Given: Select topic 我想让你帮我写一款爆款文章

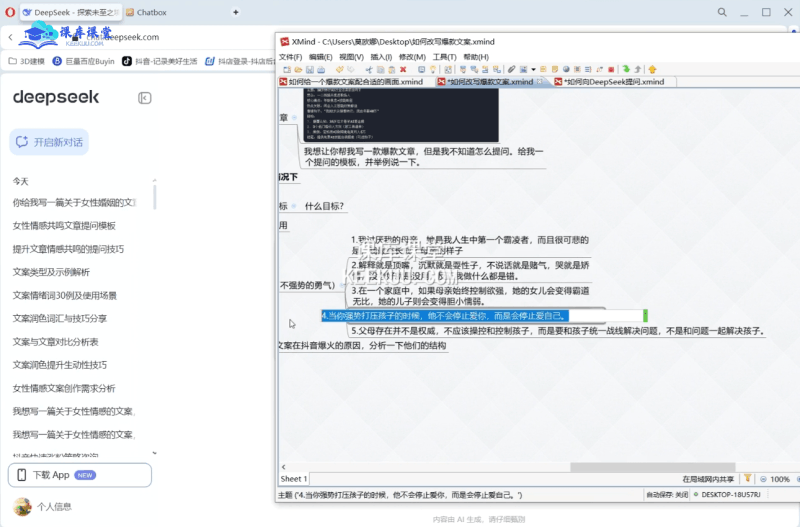Looking at the screenshot, I should click(x=423, y=157).
